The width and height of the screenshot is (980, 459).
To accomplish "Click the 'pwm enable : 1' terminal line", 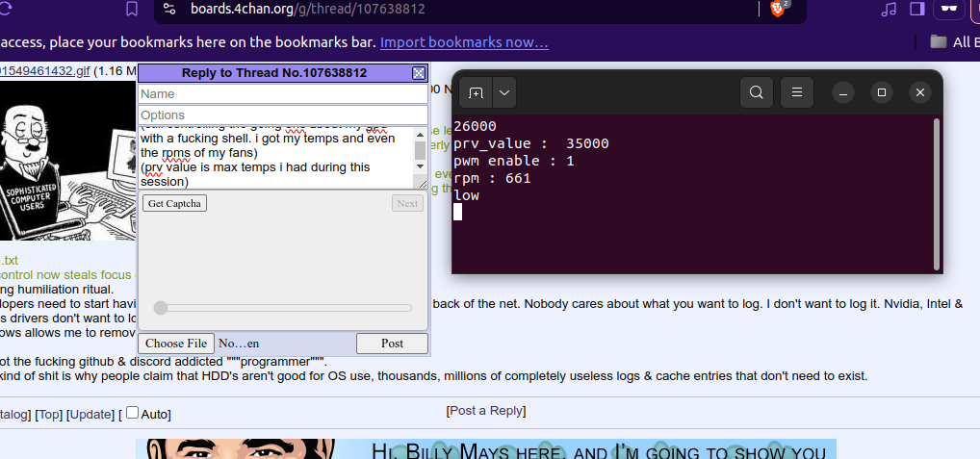I will pyautogui.click(x=514, y=161).
